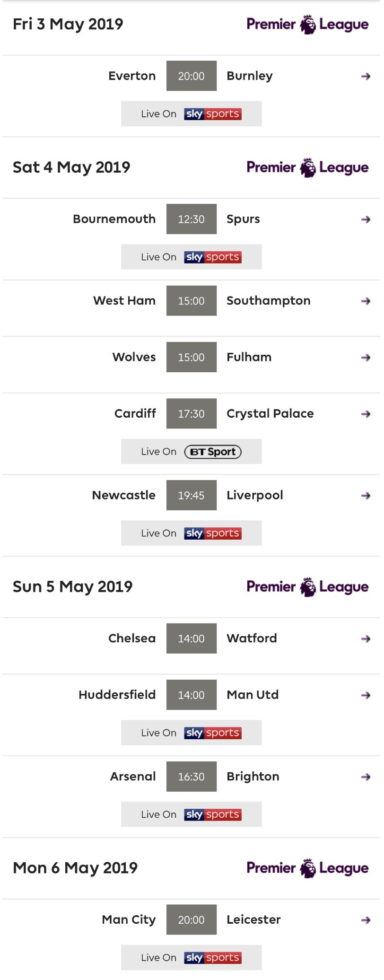Select the Sun 5 May 2019 heading

(73, 586)
